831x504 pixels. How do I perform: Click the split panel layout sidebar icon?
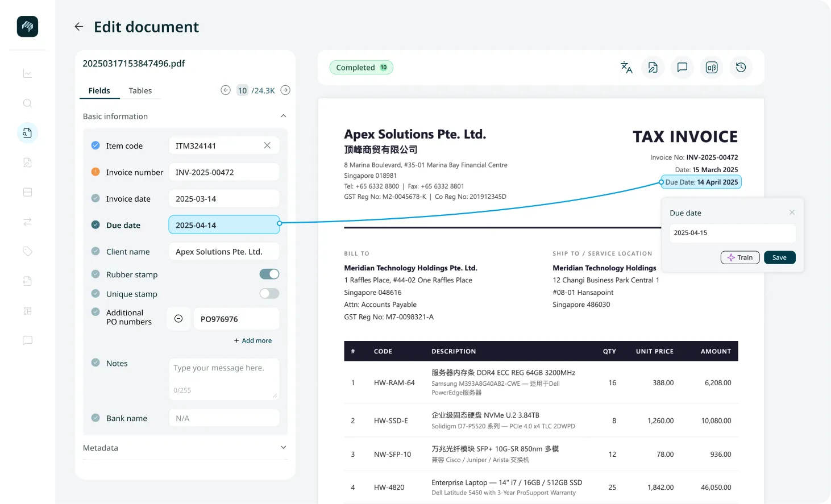point(27,192)
